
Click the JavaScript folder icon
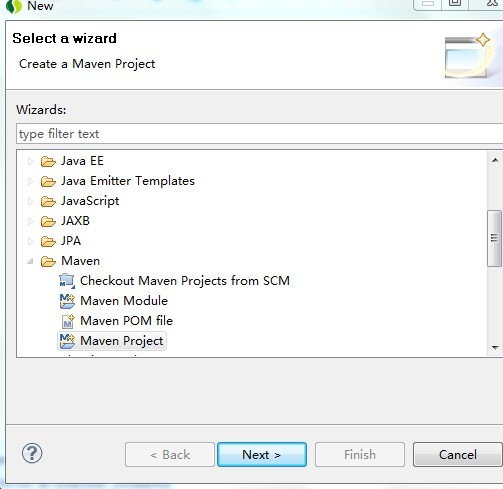click(x=48, y=201)
